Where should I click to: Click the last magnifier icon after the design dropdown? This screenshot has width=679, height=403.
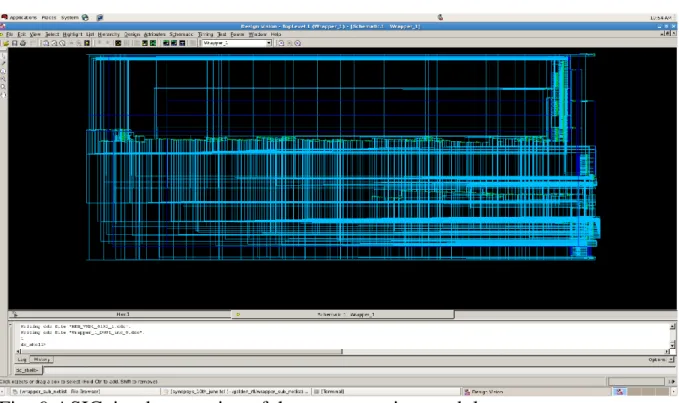pyautogui.click(x=297, y=43)
